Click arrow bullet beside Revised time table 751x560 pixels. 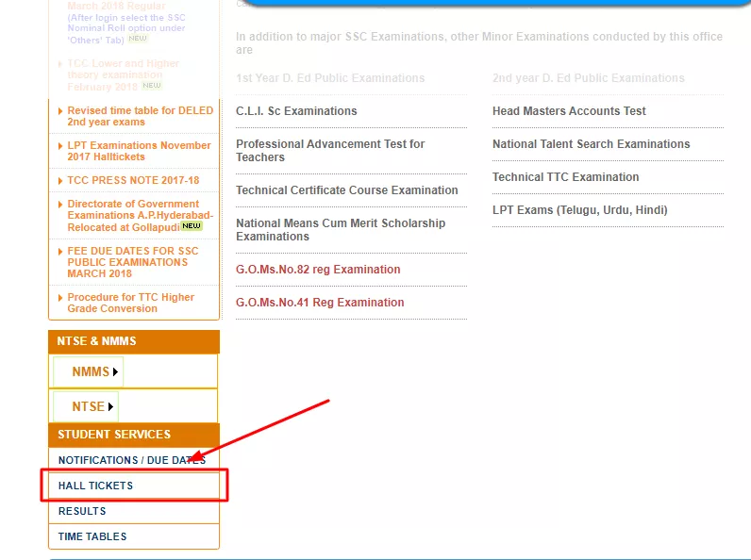[59, 111]
